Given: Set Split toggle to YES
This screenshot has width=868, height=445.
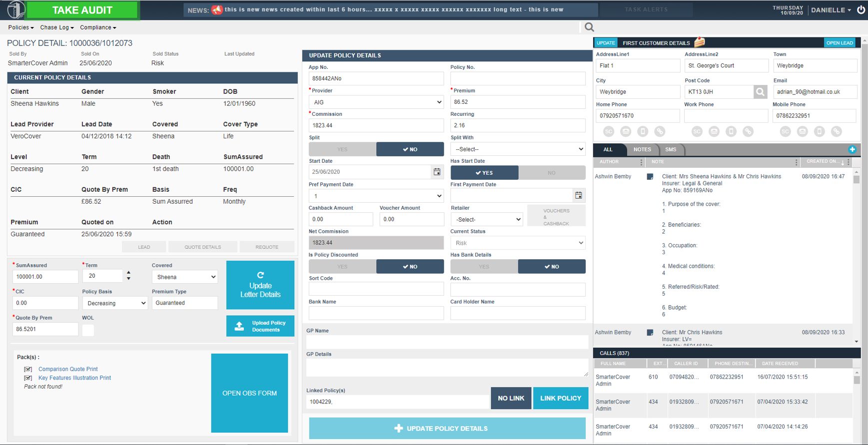Looking at the screenshot, I should (342, 149).
